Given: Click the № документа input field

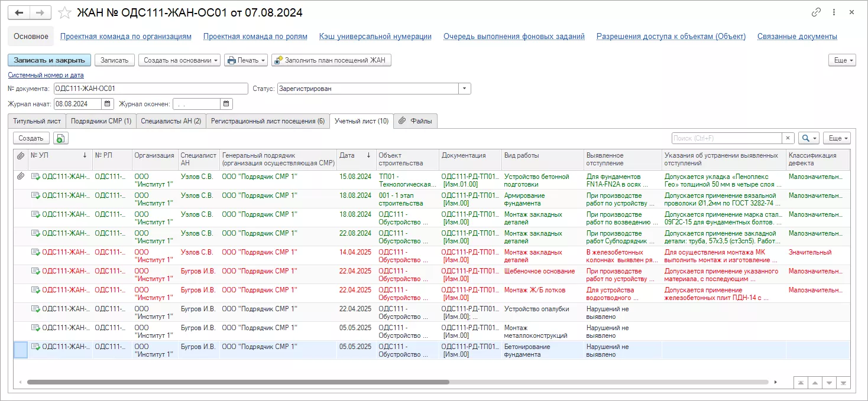Looking at the screenshot, I should click(x=150, y=89).
